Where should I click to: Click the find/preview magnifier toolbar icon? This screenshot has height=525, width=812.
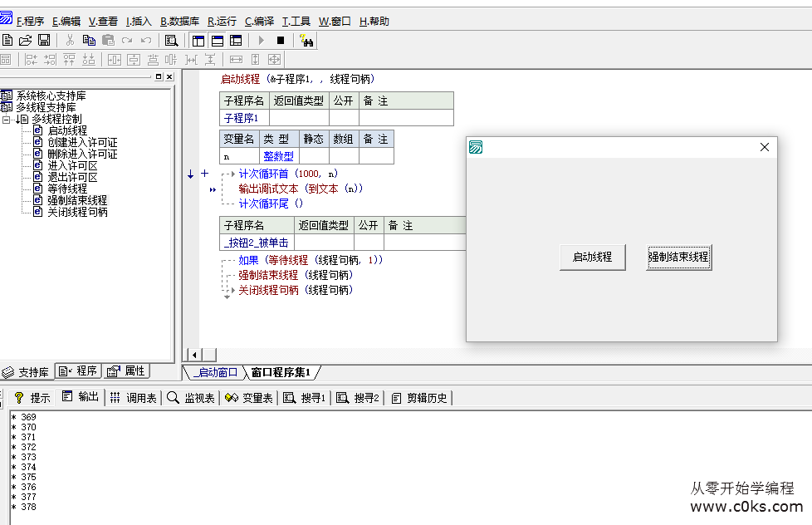[171, 40]
